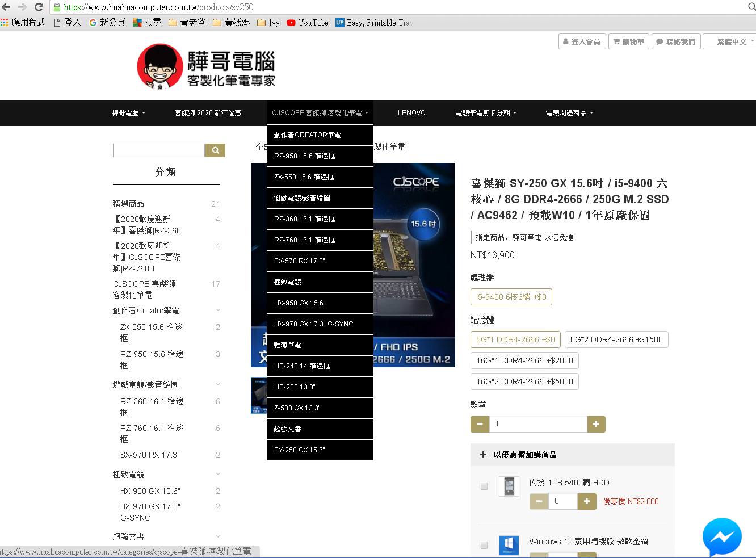Choose 極致電競 in dropdown menu
Image resolution: width=756 pixels, height=558 pixels.
pos(320,282)
